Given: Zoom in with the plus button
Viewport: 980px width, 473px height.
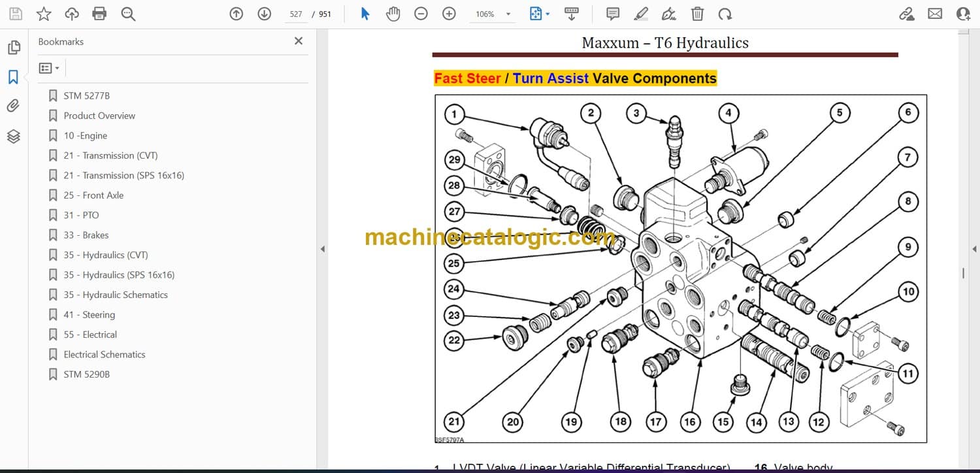Looking at the screenshot, I should 449,14.
